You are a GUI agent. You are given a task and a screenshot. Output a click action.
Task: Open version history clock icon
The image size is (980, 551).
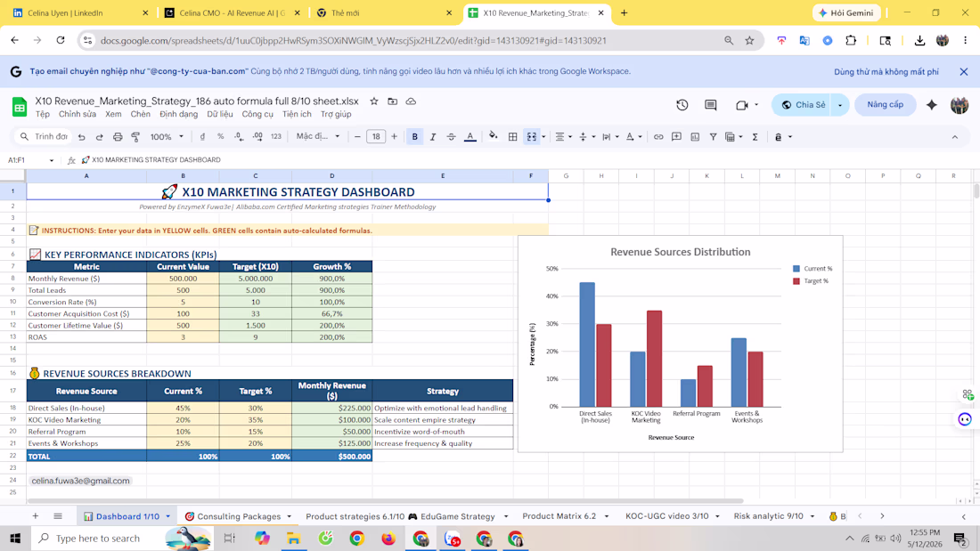[x=682, y=105]
